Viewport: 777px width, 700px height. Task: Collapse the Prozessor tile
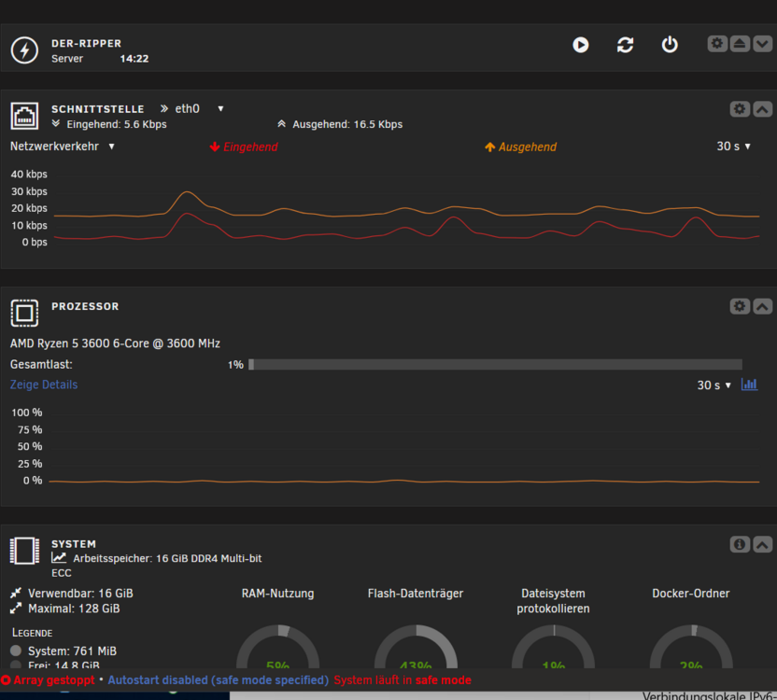tap(763, 306)
